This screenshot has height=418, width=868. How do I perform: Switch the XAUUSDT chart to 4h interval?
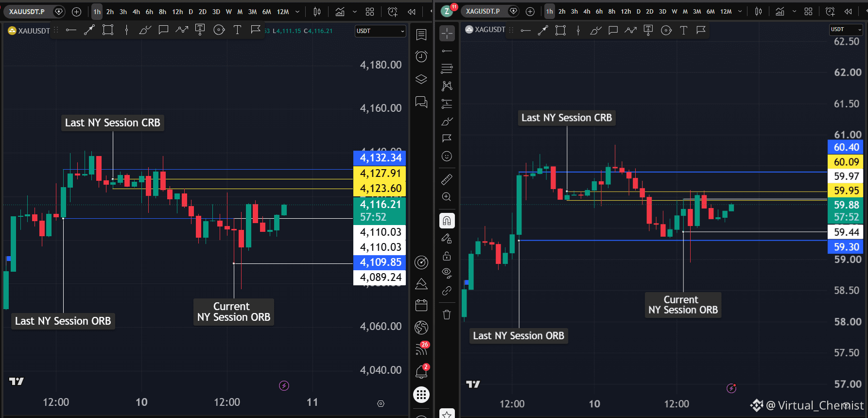coord(136,12)
